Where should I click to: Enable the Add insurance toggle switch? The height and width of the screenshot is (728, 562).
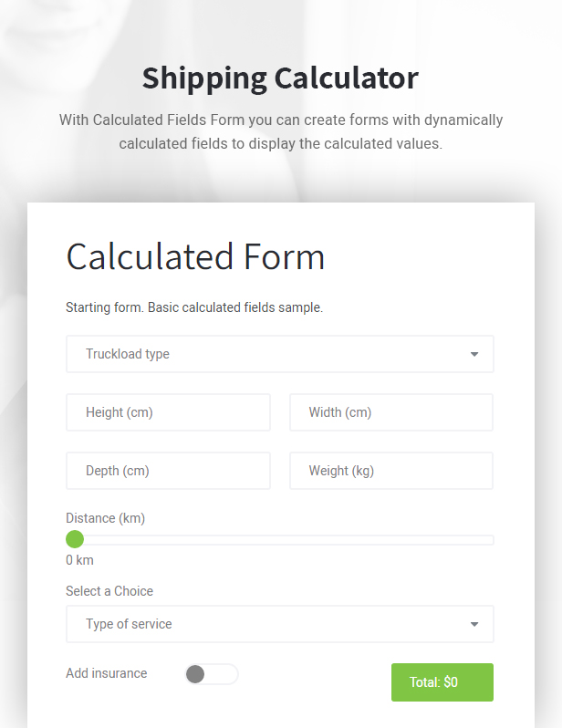[211, 674]
